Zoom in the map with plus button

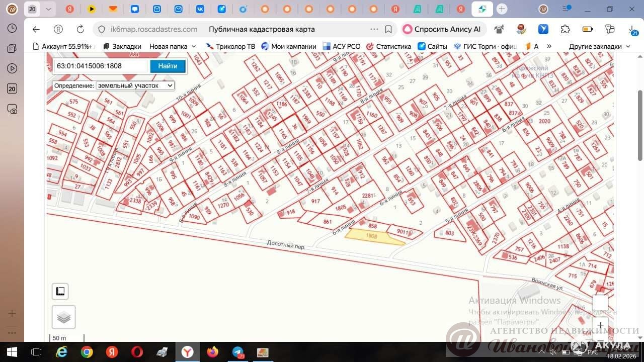pos(600,325)
